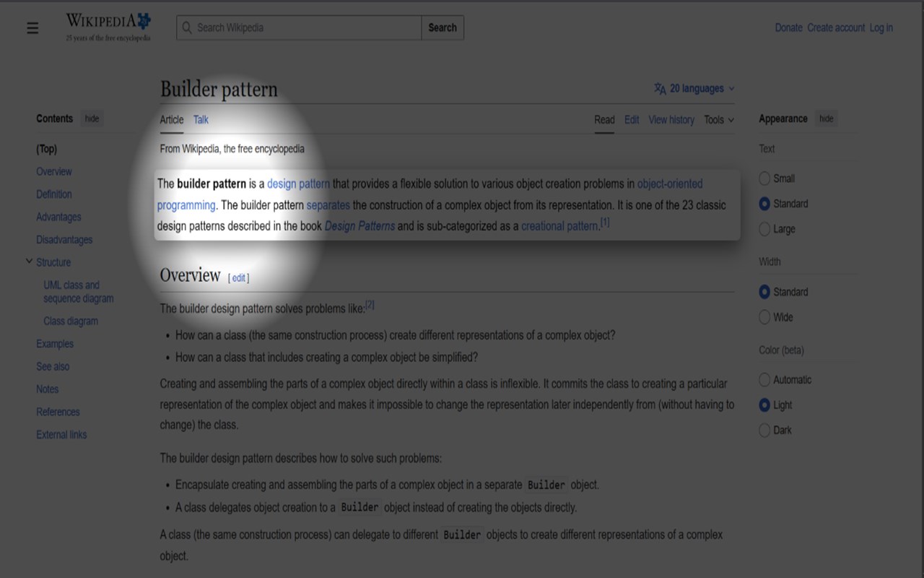
Task: Click the Builder pattern page heading
Action: pos(219,90)
